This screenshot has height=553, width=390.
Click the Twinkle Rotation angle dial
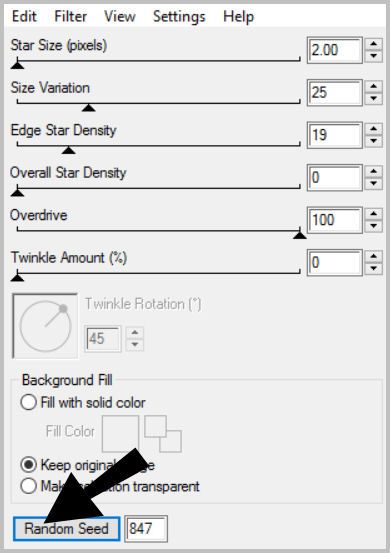(x=45, y=326)
